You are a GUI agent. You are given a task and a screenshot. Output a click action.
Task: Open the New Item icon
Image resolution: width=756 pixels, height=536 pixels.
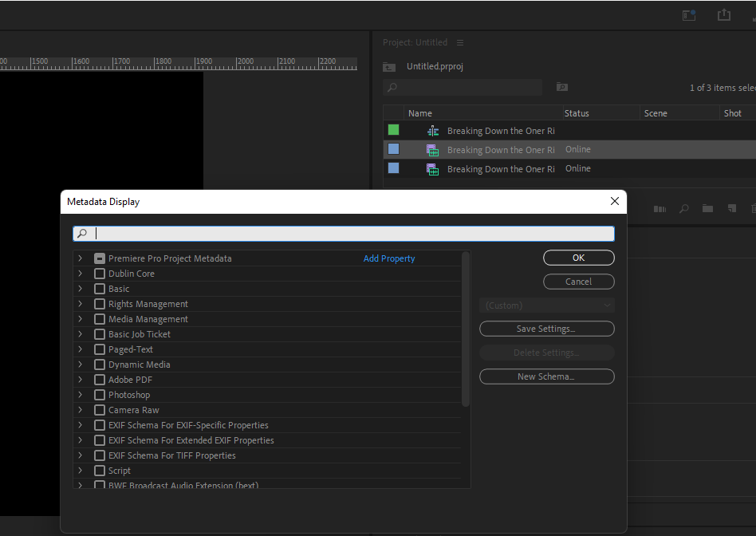pyautogui.click(x=731, y=208)
